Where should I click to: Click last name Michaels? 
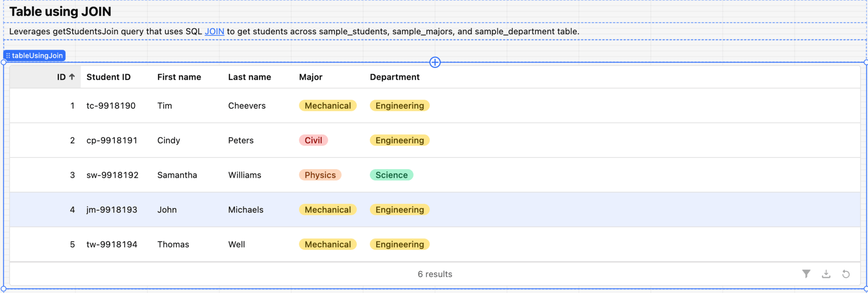click(245, 210)
